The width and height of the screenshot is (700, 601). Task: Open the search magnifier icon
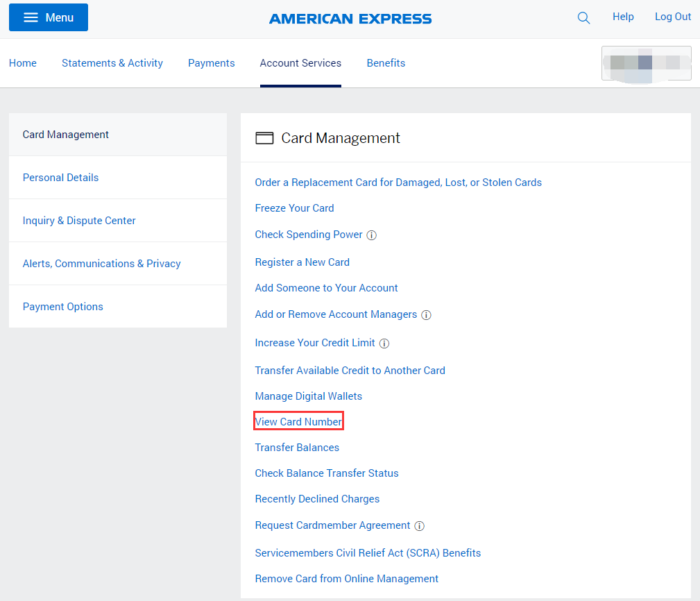pyautogui.click(x=583, y=18)
